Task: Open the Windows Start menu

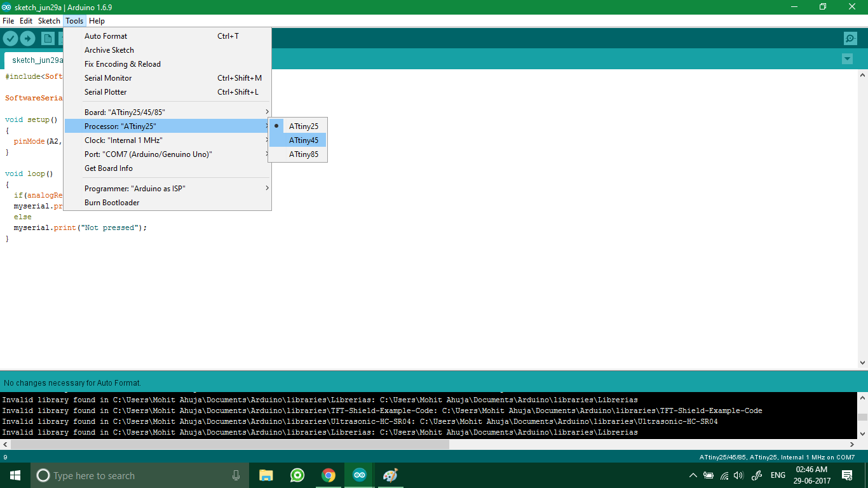Action: tap(15, 475)
